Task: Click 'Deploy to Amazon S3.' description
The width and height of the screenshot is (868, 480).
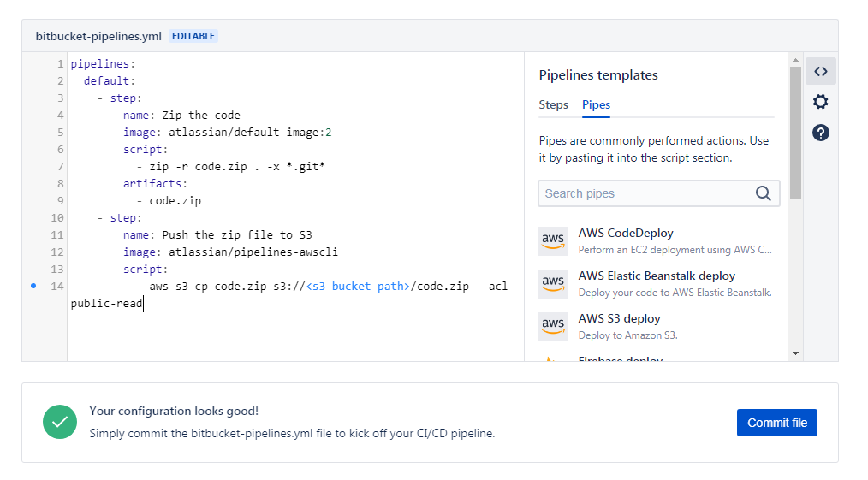Action: coord(627,335)
